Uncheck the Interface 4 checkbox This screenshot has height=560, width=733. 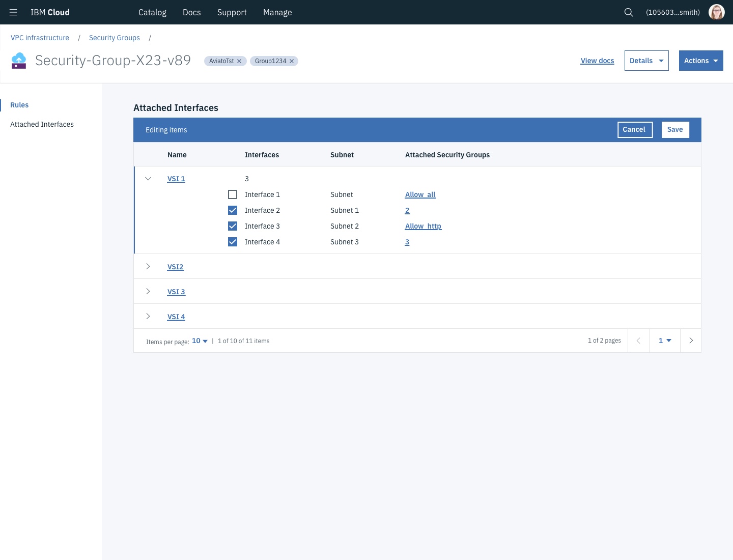point(233,242)
